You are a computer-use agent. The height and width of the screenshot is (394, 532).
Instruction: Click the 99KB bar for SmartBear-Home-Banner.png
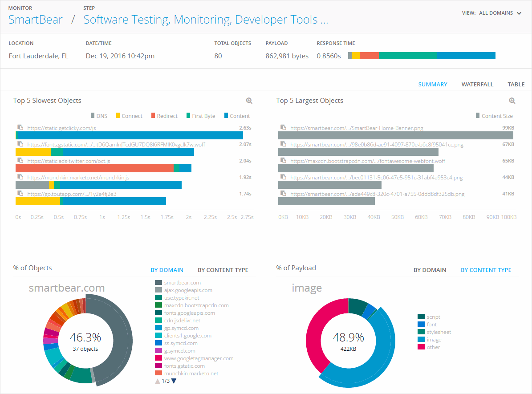click(x=396, y=135)
